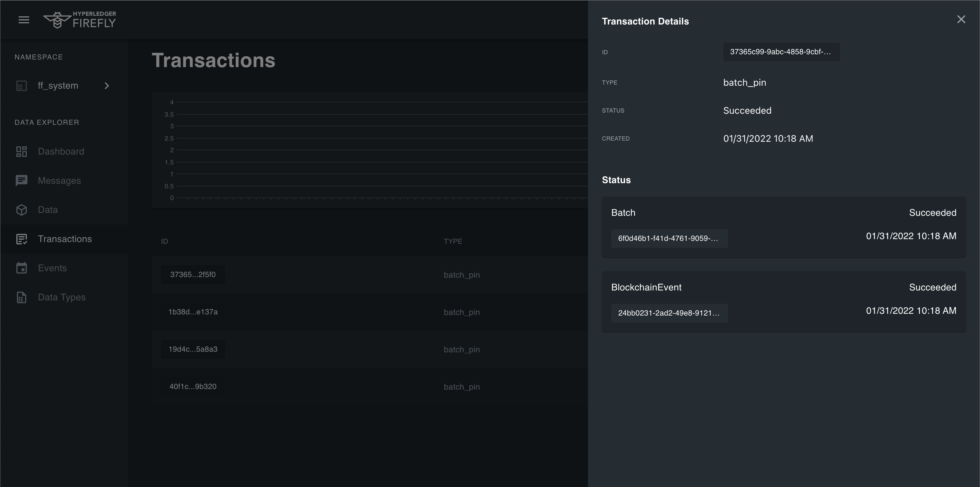
Task: Click the Transactions sidebar icon
Action: (21, 239)
